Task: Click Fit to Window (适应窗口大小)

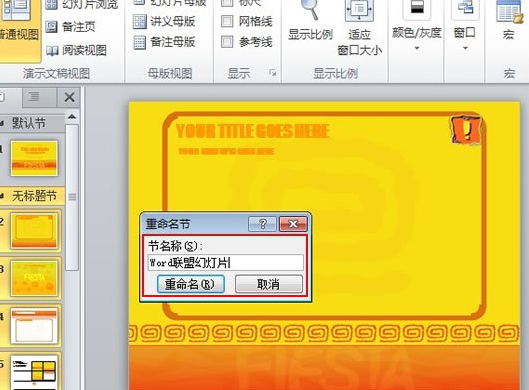Action: (x=360, y=28)
